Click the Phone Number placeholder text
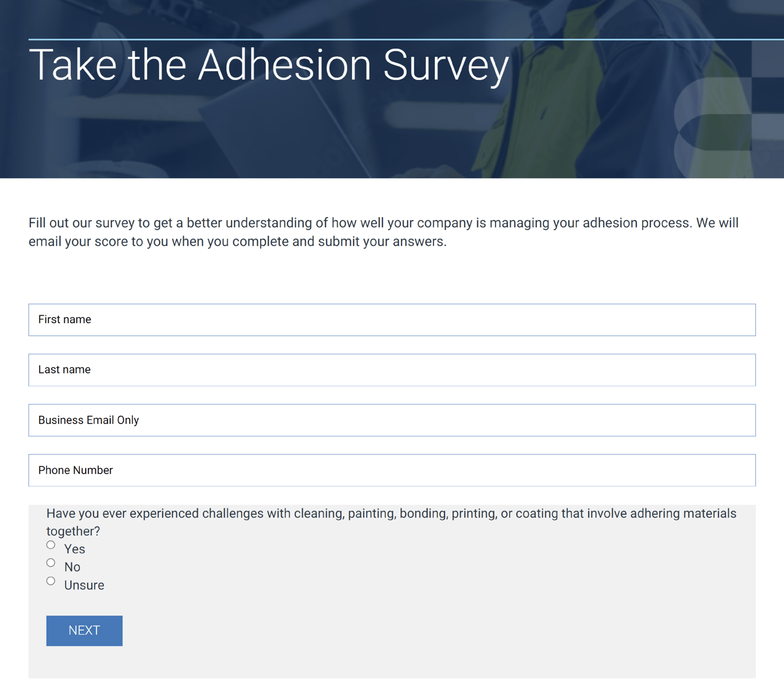Image resolution: width=784 pixels, height=696 pixels. (x=75, y=470)
